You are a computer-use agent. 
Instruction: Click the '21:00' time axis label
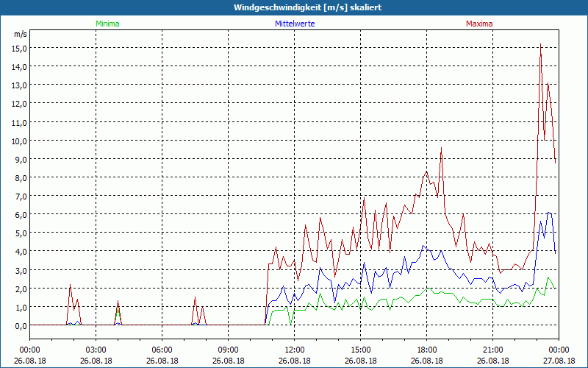point(492,350)
